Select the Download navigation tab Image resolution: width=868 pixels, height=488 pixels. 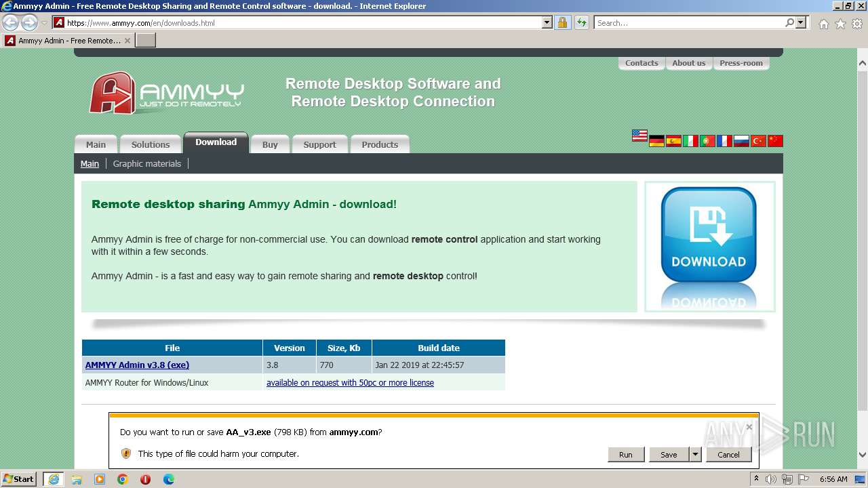[x=216, y=142]
